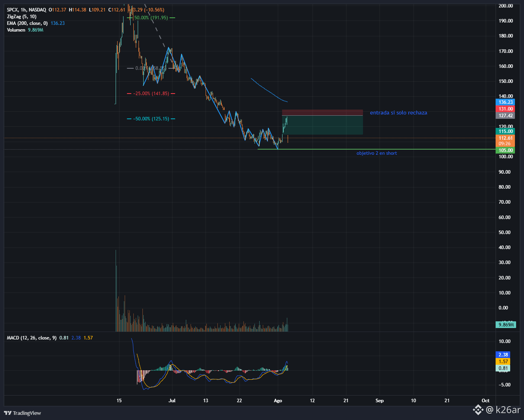Click the 15 date label on the time axis
The image size is (524, 420).
(119, 401)
